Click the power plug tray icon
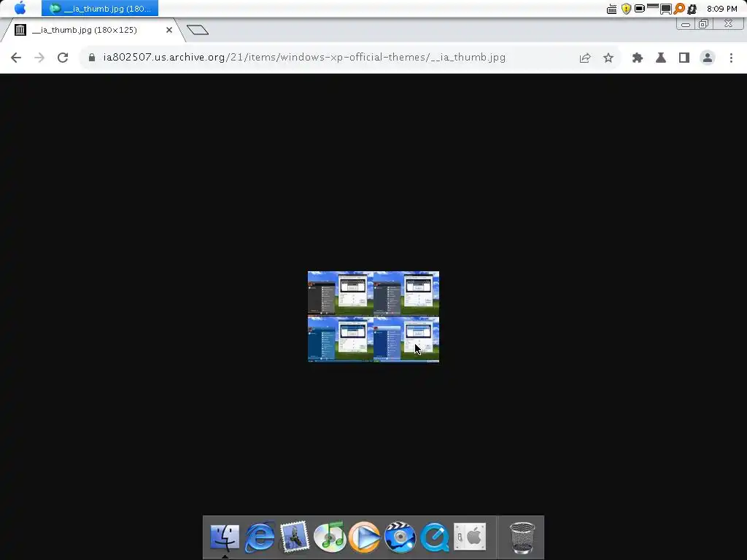 [692, 9]
